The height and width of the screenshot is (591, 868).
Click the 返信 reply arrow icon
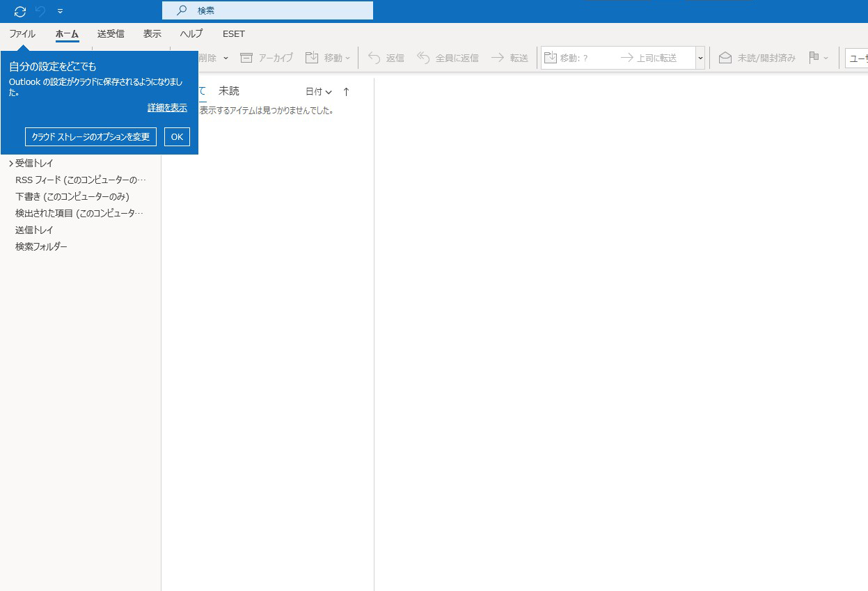click(x=374, y=58)
